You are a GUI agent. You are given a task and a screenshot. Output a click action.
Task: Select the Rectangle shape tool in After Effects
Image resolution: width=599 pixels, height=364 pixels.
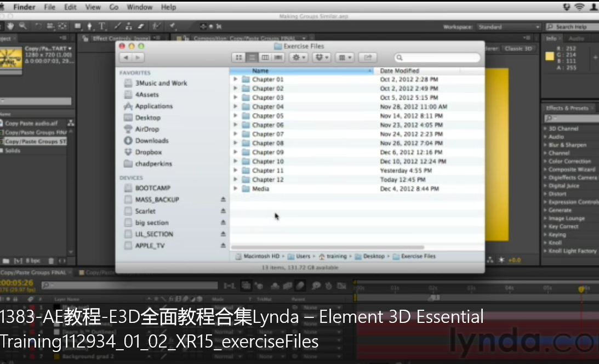click(78, 26)
